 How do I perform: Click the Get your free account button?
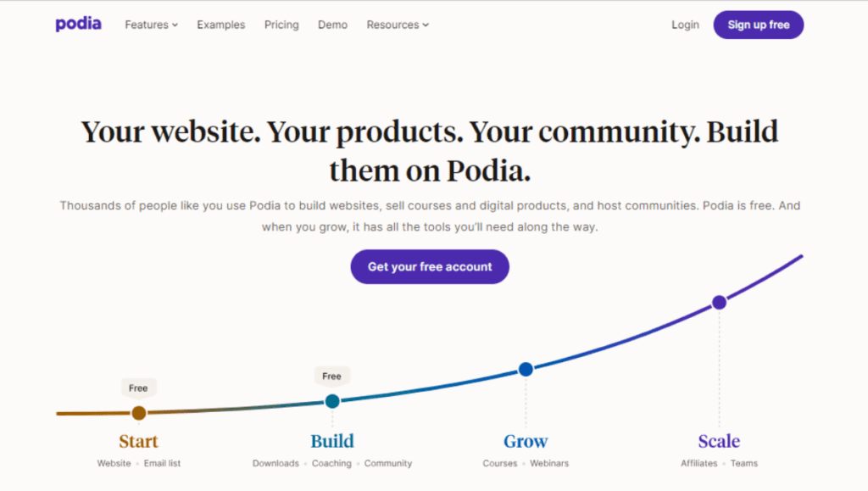pyautogui.click(x=430, y=266)
